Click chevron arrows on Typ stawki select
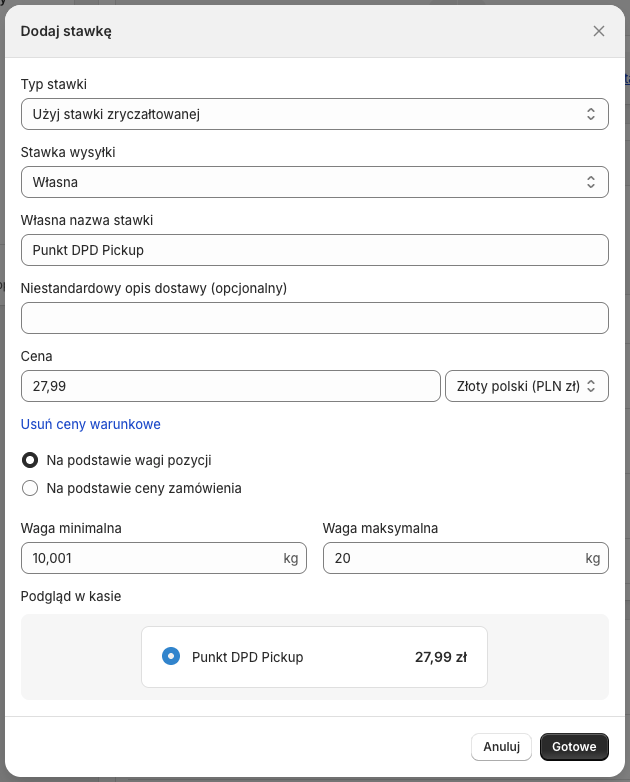Viewport: 630px width, 782px height. click(590, 114)
